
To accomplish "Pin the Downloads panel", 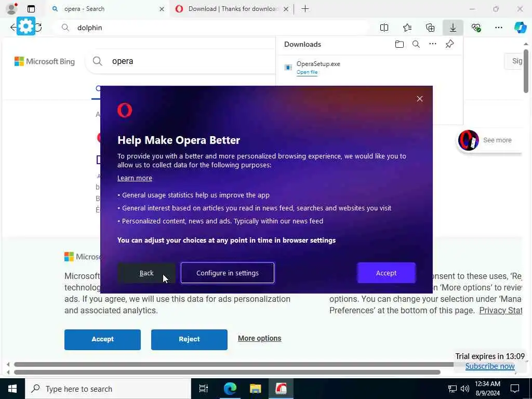I will pos(449,44).
